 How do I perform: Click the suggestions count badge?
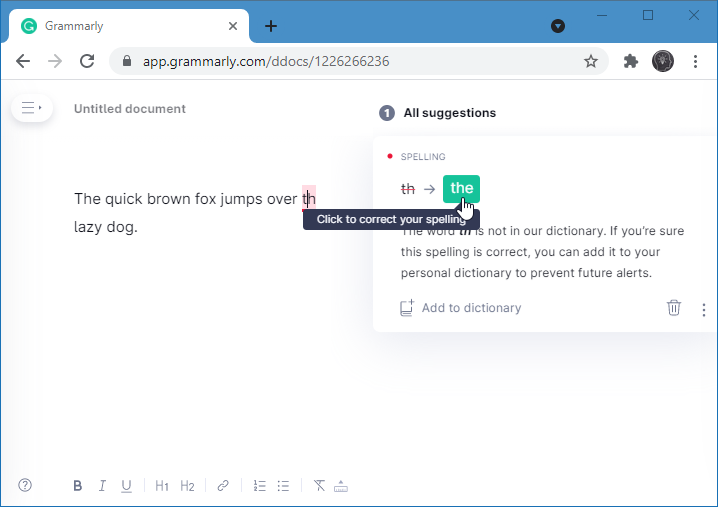pos(386,113)
